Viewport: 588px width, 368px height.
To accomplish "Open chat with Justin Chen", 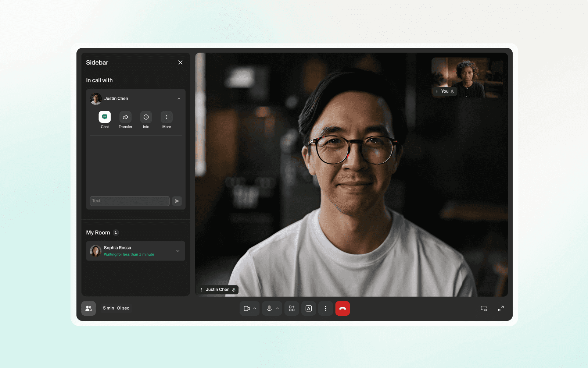I will 105,117.
